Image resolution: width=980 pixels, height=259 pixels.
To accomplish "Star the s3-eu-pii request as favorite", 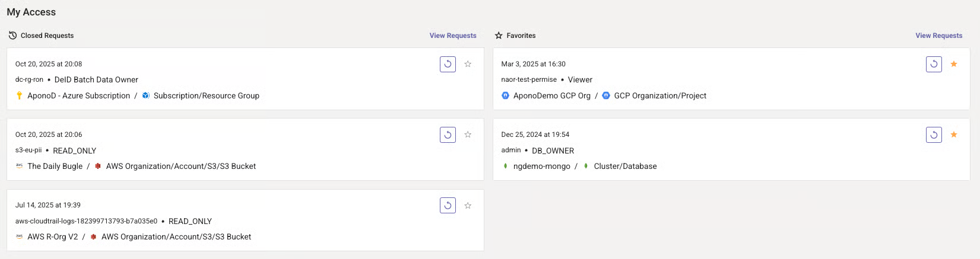I will click(x=468, y=135).
